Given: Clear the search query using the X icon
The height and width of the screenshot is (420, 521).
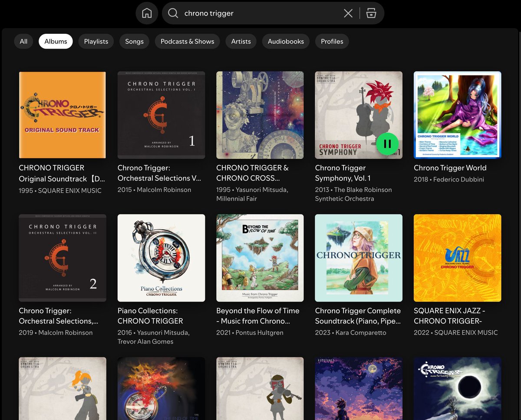Looking at the screenshot, I should (x=348, y=13).
